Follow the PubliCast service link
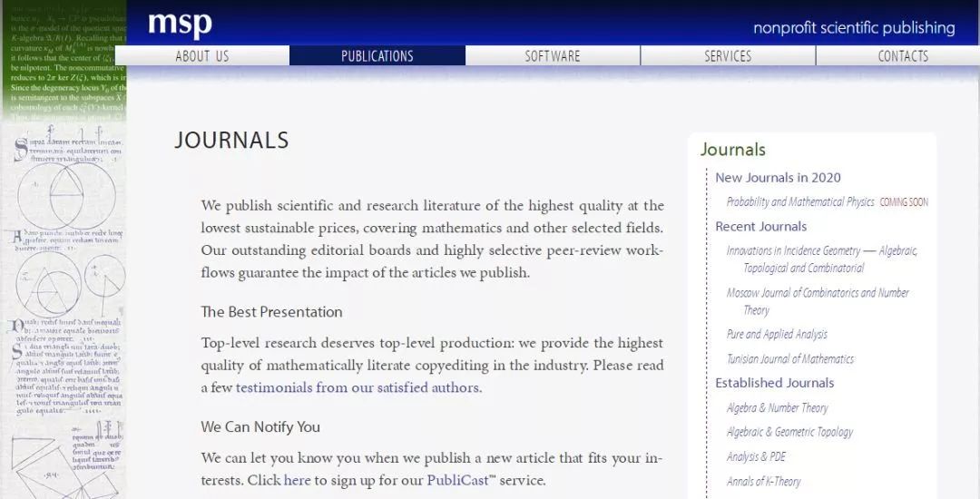Screen dimensions: 980x499 (x=457, y=480)
